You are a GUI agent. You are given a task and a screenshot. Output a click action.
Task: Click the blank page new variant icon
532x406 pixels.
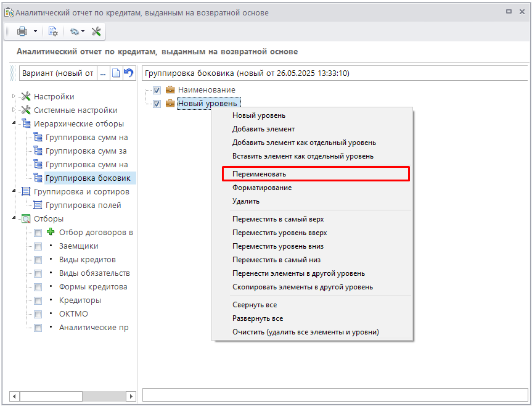115,73
